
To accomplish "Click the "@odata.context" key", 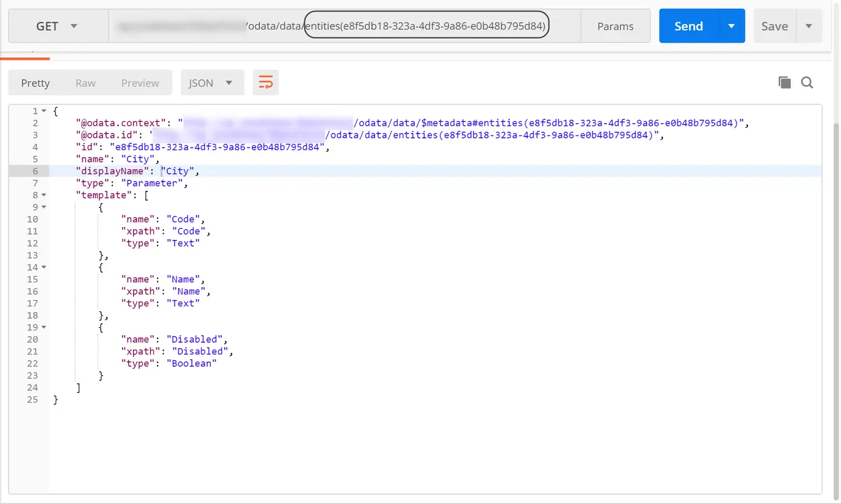I will coord(121,123).
